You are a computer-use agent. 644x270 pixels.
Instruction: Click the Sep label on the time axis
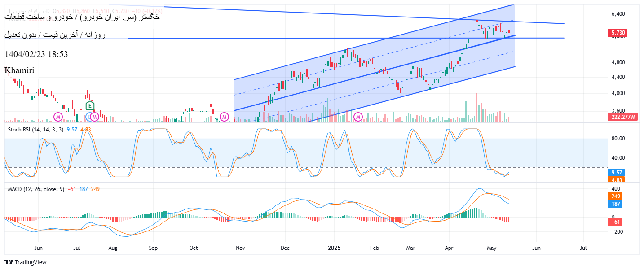pos(153,248)
